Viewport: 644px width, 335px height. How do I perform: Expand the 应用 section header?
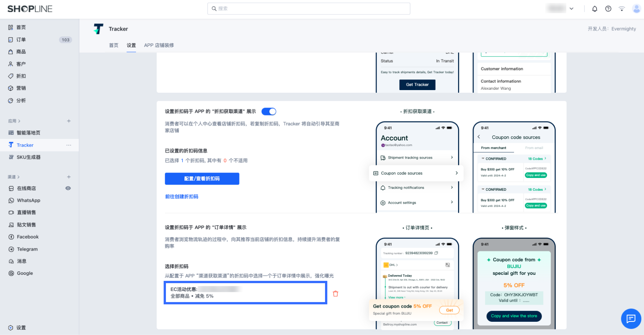[14, 121]
